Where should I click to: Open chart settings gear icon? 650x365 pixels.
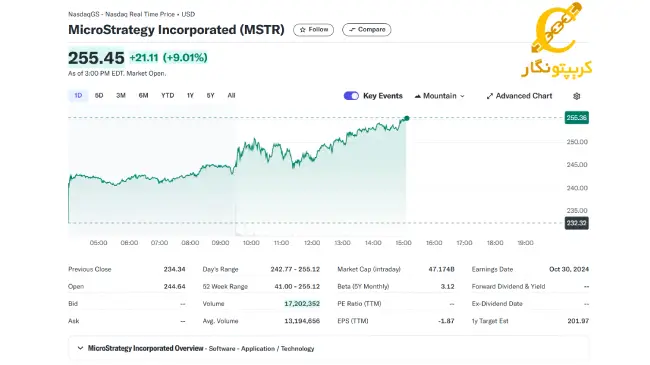coord(577,96)
